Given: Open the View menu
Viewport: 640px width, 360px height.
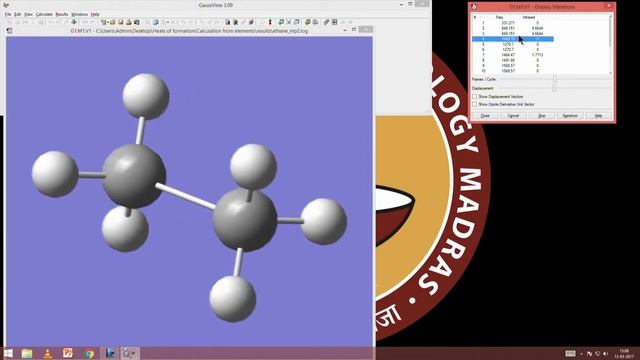Looking at the screenshot, I should (28, 14).
